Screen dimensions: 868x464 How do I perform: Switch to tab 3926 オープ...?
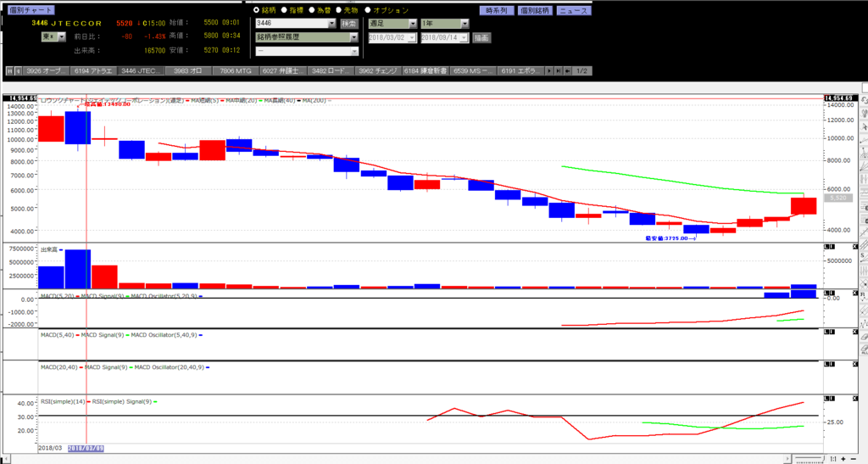[x=47, y=71]
